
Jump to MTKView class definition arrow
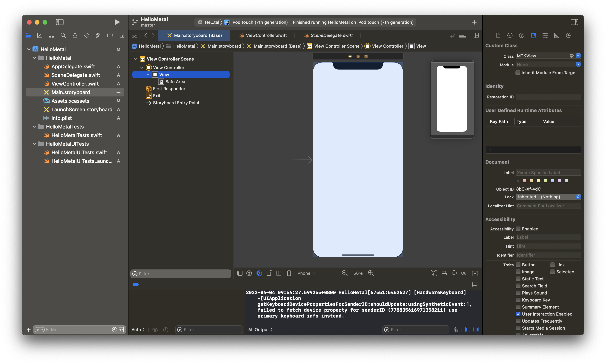[x=571, y=56]
